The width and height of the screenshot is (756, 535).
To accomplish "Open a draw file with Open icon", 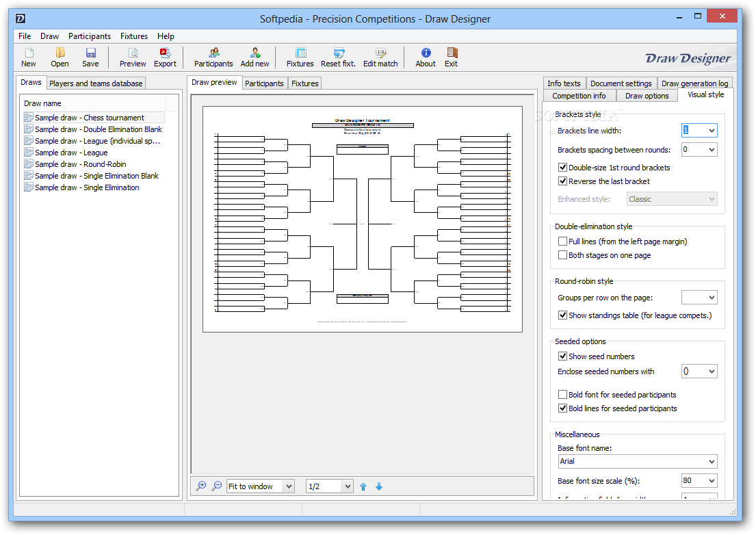I will coord(60,57).
